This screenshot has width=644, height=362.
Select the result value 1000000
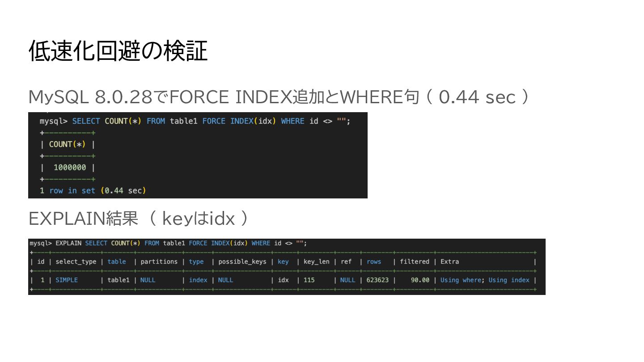[x=70, y=168]
